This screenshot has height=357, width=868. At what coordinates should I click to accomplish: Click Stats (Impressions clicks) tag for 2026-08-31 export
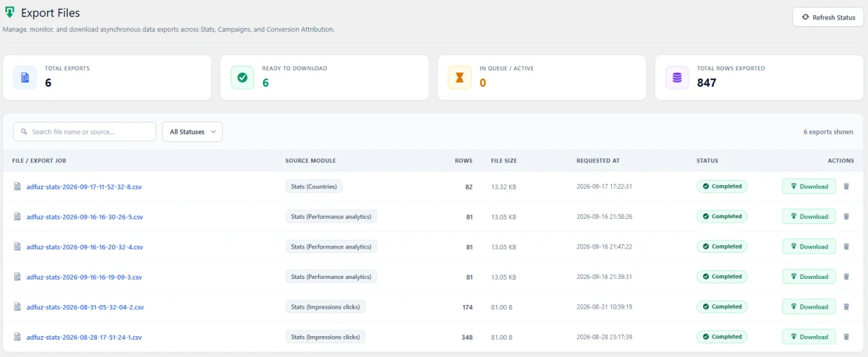pos(325,307)
